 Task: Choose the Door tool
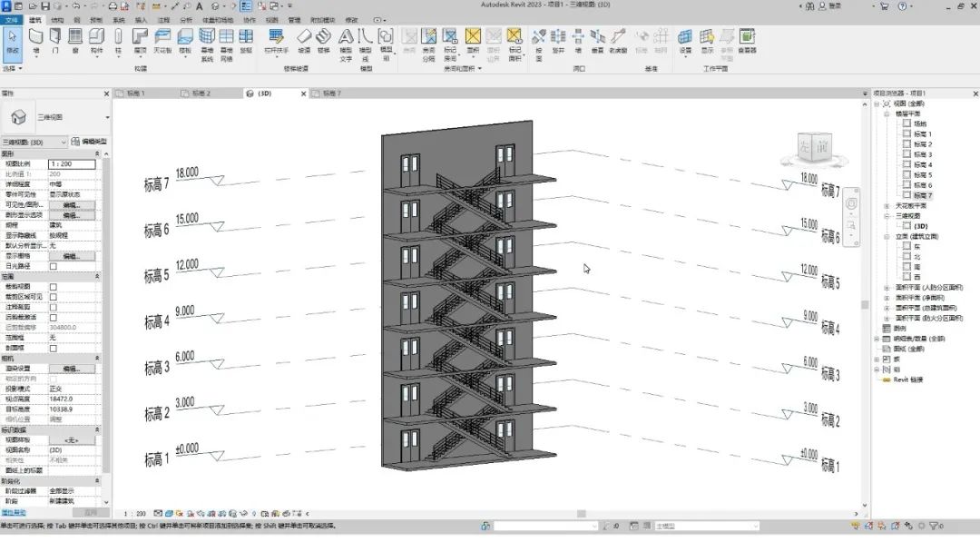[x=55, y=41]
